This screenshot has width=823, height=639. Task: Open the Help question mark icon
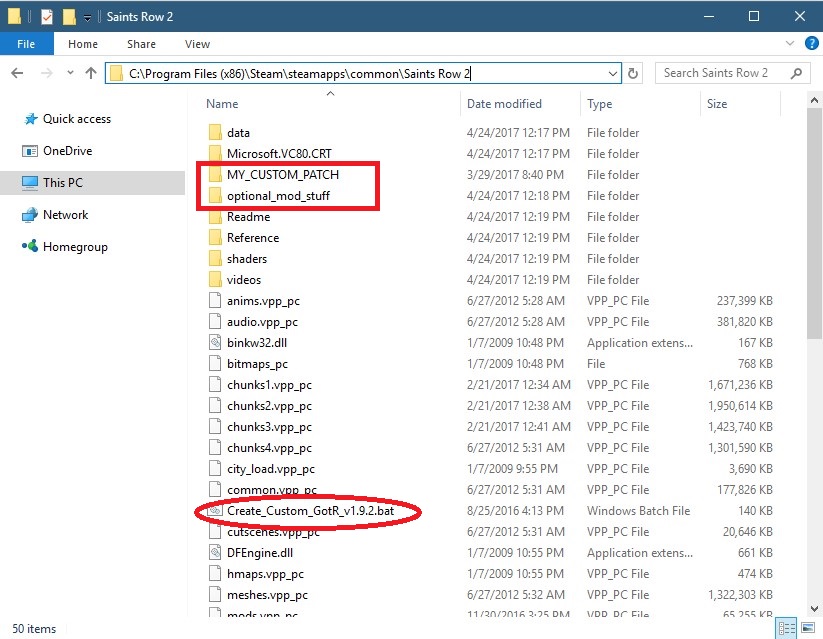(x=811, y=44)
